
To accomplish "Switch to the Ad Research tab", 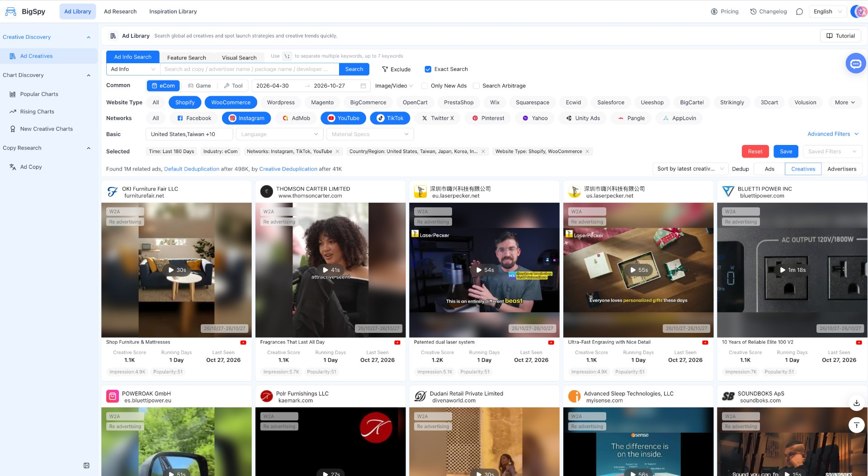I will tap(120, 12).
